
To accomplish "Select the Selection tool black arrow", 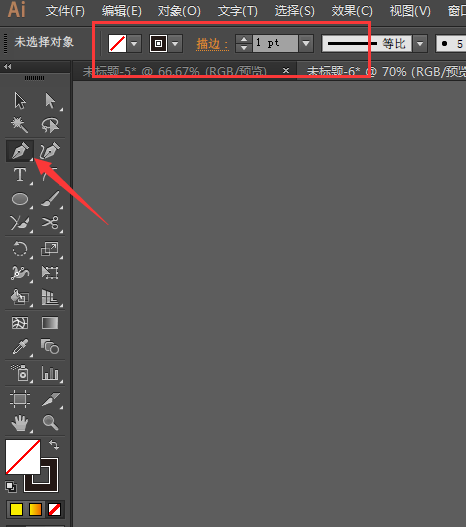I will 20,101.
